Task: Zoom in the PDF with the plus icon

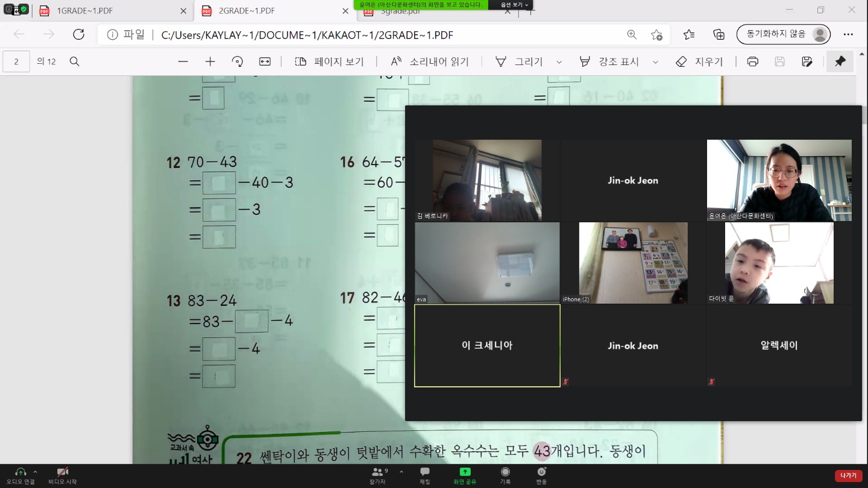Action: (210, 61)
